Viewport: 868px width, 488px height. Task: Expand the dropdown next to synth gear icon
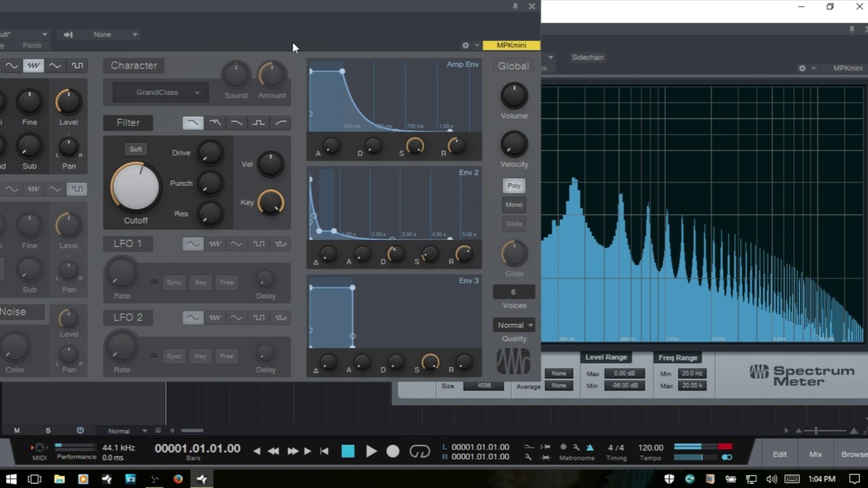coord(477,45)
